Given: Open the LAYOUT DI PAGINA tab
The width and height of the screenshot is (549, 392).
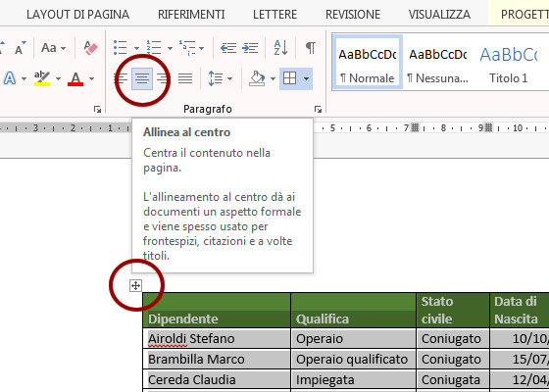Looking at the screenshot, I should click(77, 15).
